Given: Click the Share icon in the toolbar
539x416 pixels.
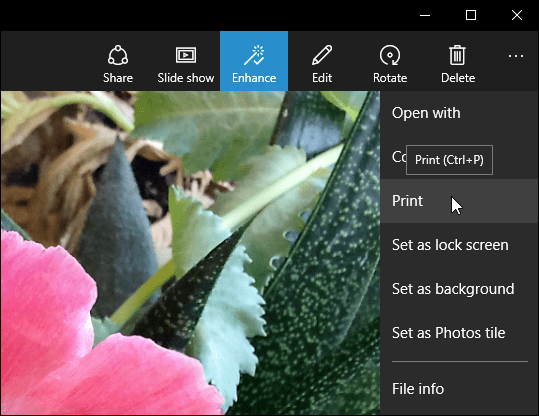Looking at the screenshot, I should tap(118, 62).
